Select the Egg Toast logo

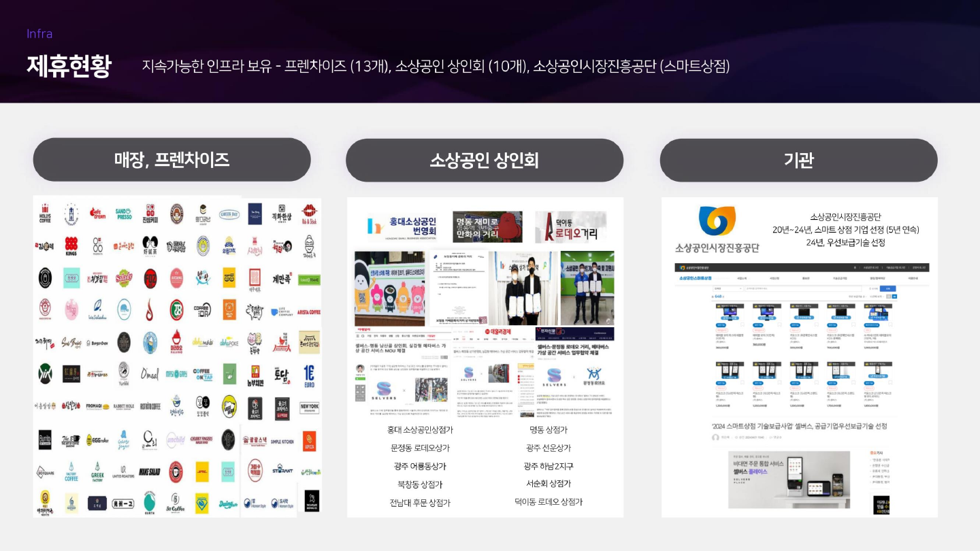97,439
